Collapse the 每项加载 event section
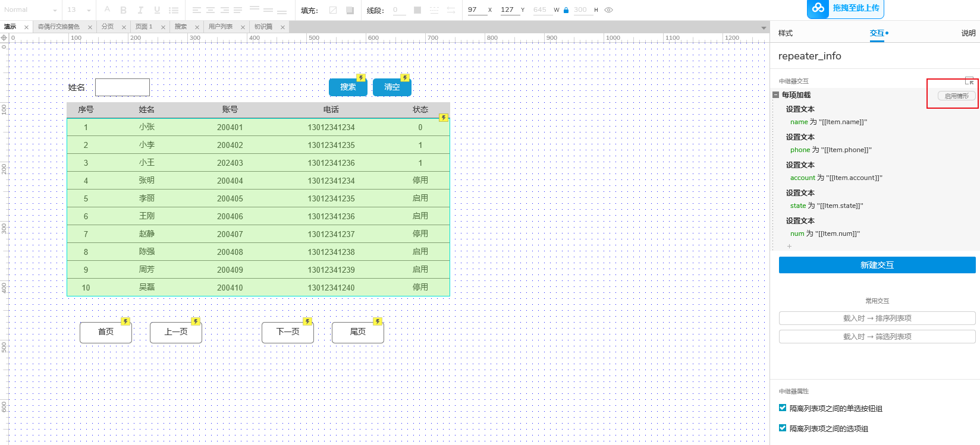Viewport: 980px width, 445px height. coord(776,95)
